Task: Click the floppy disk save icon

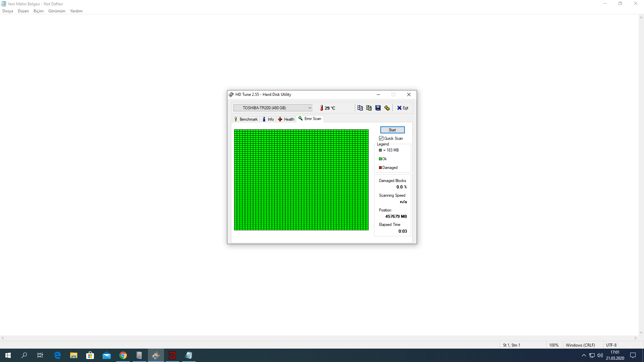Action: 378,108
